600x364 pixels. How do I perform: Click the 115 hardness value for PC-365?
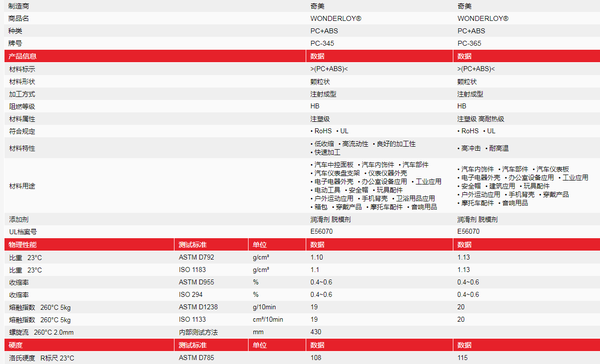coord(463,358)
